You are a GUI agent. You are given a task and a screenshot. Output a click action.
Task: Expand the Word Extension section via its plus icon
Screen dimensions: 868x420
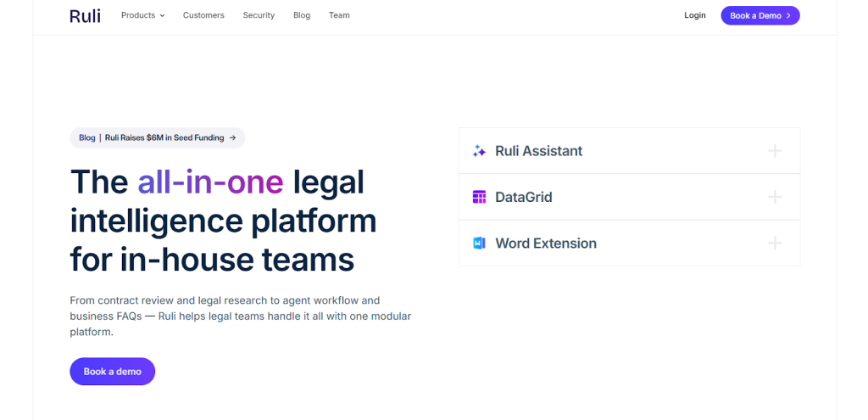pyautogui.click(x=774, y=244)
